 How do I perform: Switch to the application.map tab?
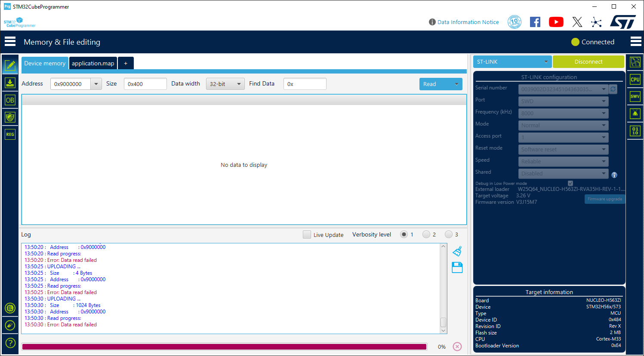coord(92,63)
